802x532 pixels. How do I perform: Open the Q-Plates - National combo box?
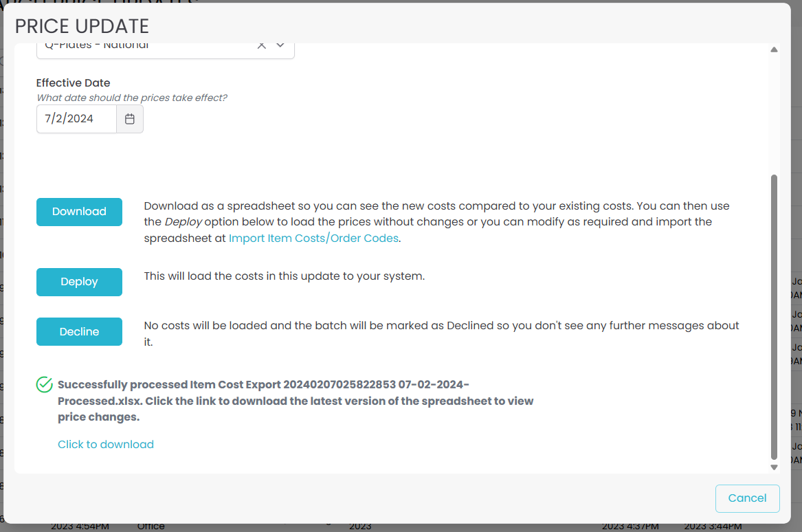tap(144, 47)
